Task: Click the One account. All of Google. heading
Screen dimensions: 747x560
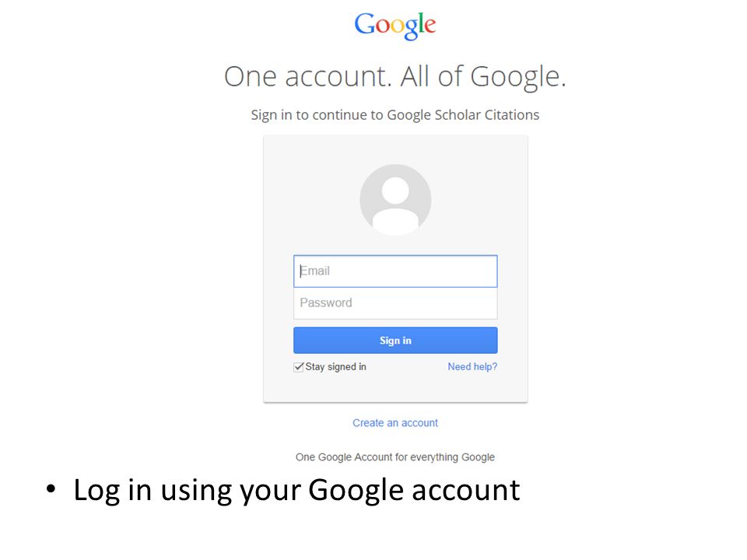Action: tap(395, 77)
